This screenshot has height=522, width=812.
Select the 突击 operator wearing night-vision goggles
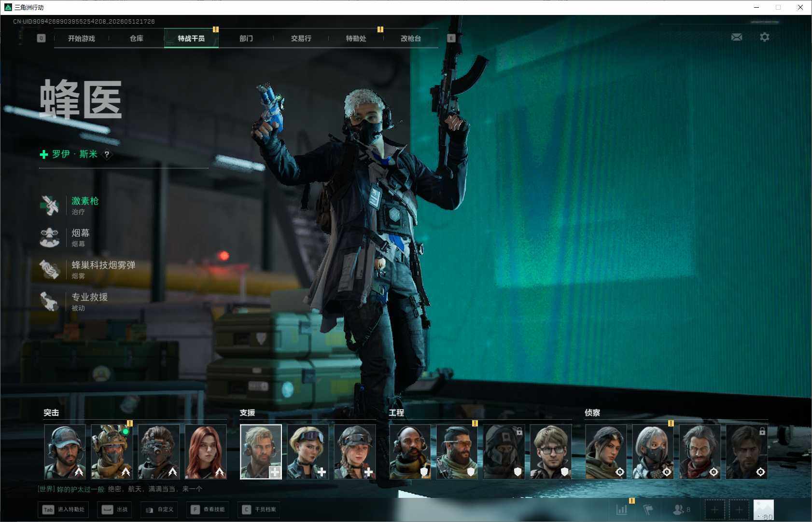158,452
